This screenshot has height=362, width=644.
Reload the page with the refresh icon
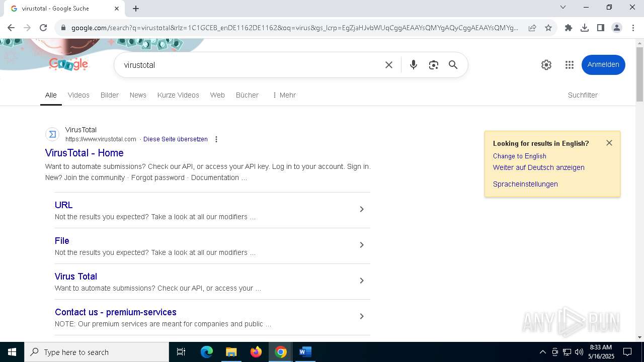coord(43,28)
